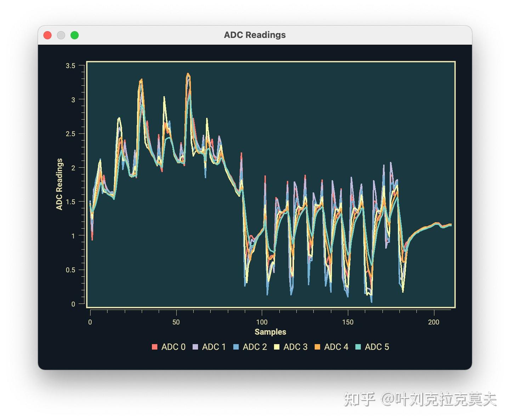Click the gray minimize window button
Image resolution: width=510 pixels, height=420 pixels.
coord(61,35)
